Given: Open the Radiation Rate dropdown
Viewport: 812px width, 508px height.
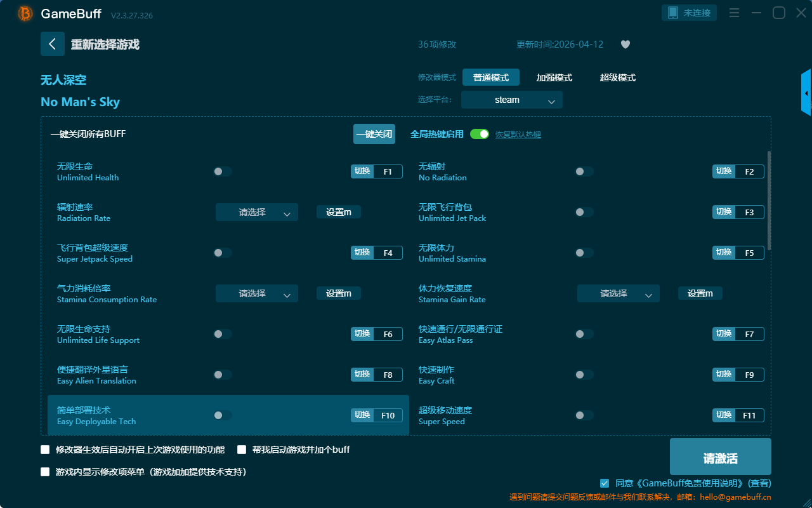Looking at the screenshot, I should [x=257, y=213].
